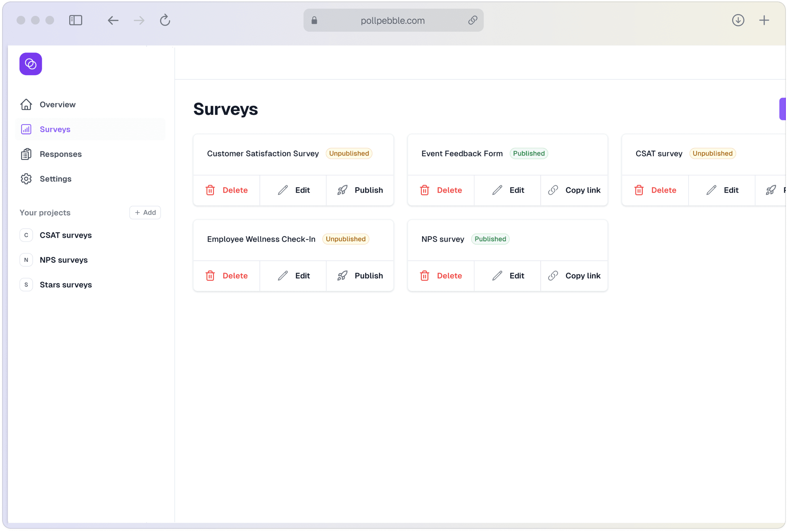The image size is (788, 532).
Task: Click the PollPebble purple logo icon
Action: pos(31,64)
